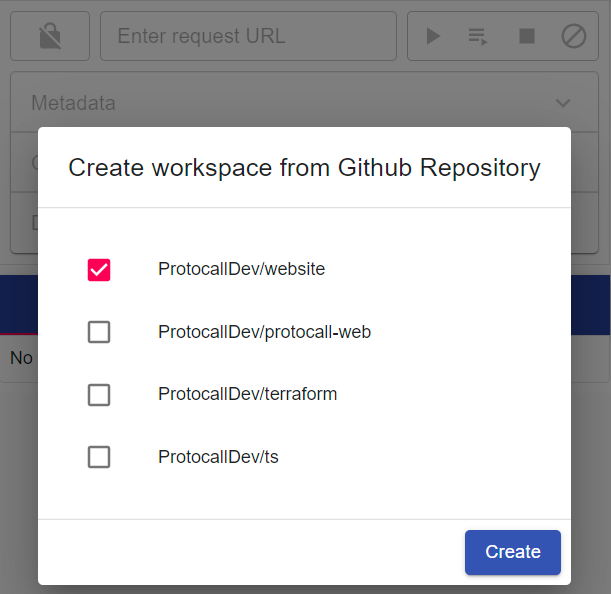Viewport: 611px width, 594px height.
Task: Tick the ProtocallDev/ts checkbox
Action: point(99,457)
